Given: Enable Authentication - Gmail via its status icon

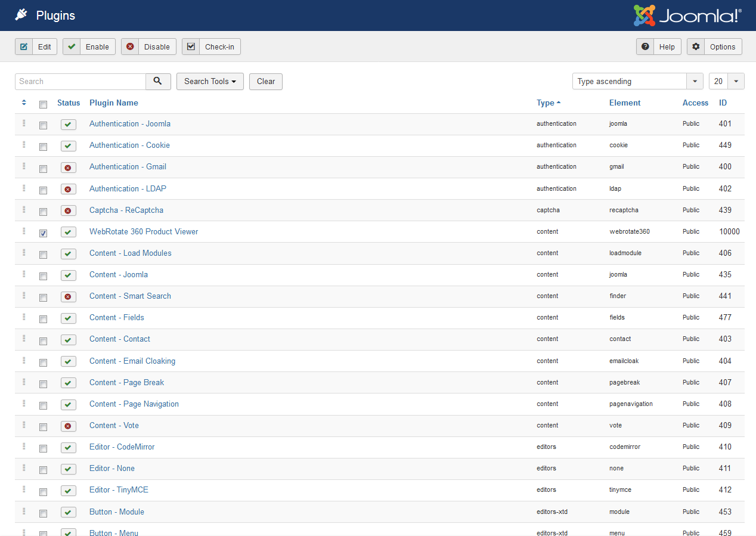Looking at the screenshot, I should (69, 168).
